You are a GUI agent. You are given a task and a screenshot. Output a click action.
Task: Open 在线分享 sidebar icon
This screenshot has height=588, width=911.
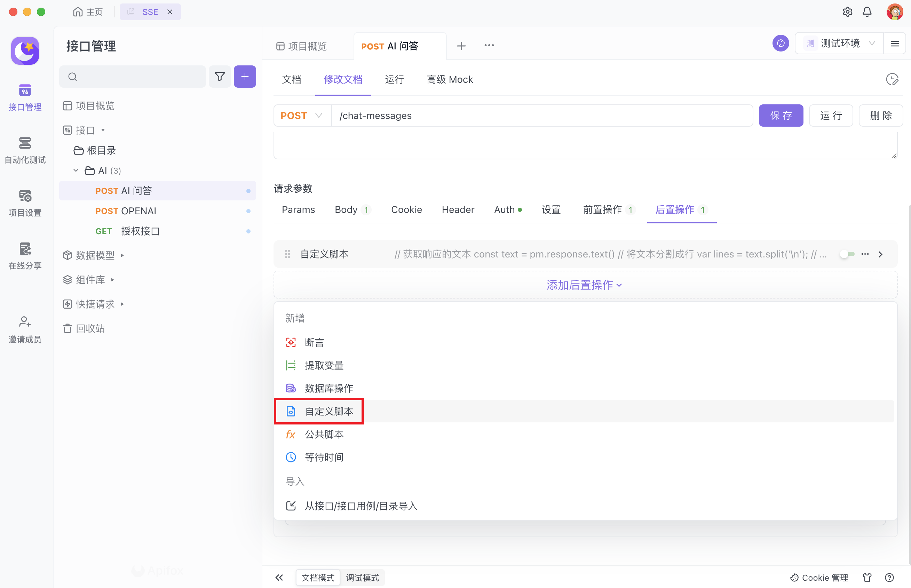(x=25, y=255)
